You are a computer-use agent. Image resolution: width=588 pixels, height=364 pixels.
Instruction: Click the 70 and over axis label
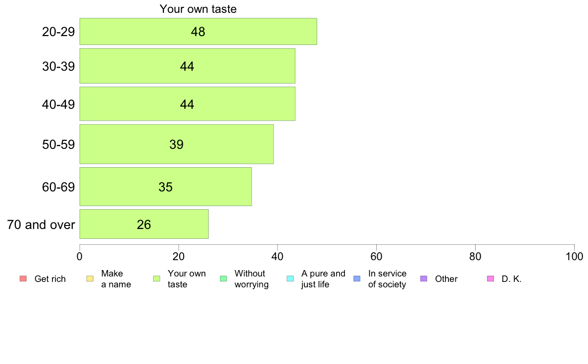pos(41,225)
